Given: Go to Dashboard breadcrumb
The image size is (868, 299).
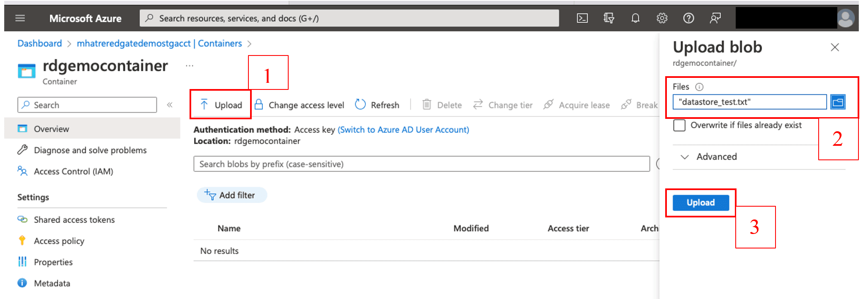Looking at the screenshot, I should pyautogui.click(x=39, y=43).
